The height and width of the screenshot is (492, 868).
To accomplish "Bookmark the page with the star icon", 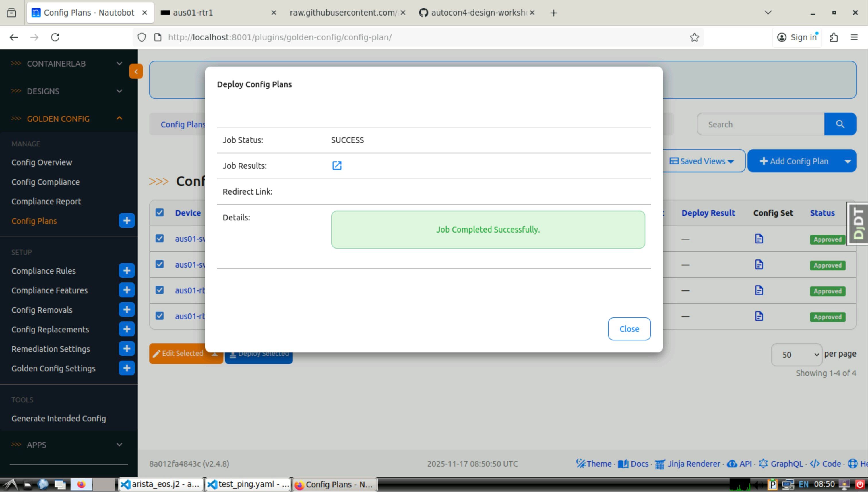I will pos(694,37).
